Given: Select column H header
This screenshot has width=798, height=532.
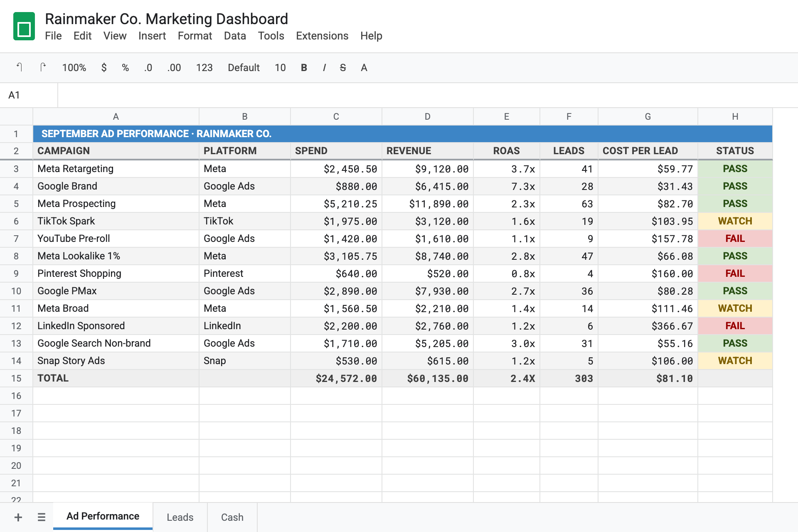Looking at the screenshot, I should point(735,116).
